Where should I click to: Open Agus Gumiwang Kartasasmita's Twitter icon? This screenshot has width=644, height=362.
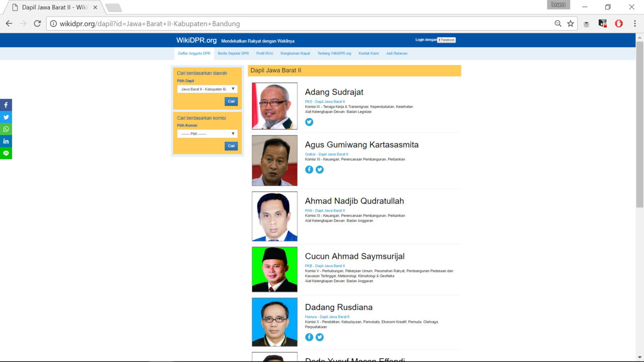tap(319, 169)
